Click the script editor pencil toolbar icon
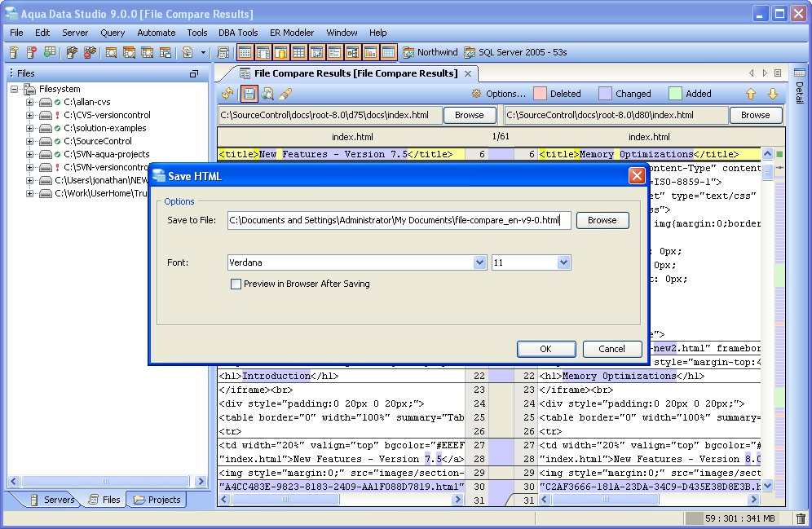The image size is (812, 529). [187, 52]
